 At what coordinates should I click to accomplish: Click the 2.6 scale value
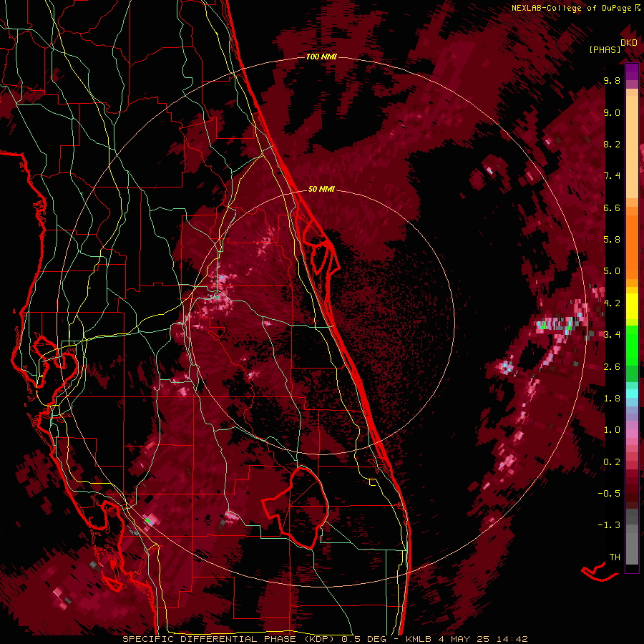point(612,367)
